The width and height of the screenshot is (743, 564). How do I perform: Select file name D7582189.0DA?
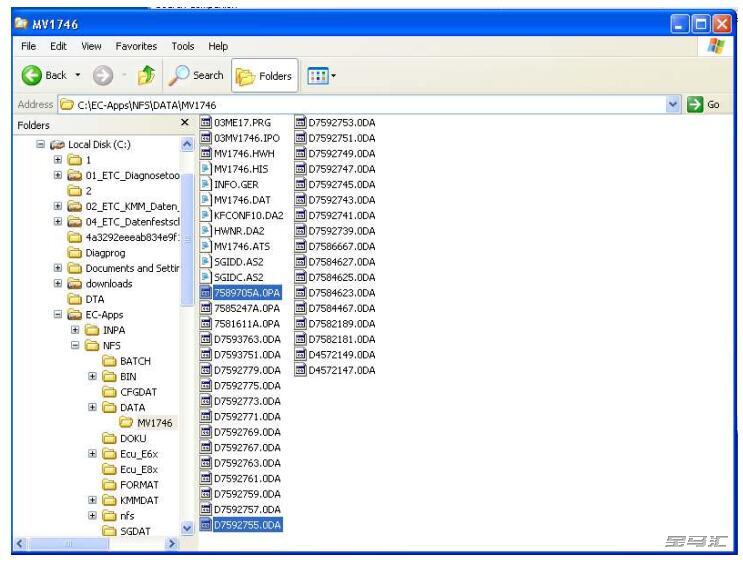tap(342, 324)
